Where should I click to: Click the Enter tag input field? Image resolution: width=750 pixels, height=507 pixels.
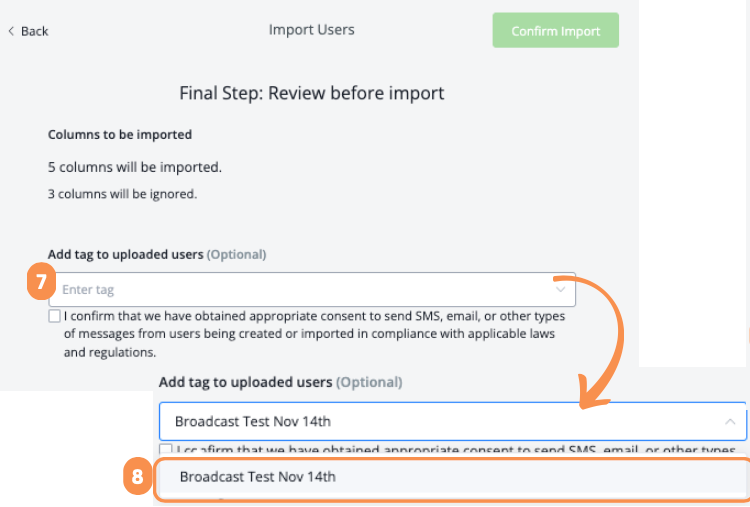(x=300, y=289)
